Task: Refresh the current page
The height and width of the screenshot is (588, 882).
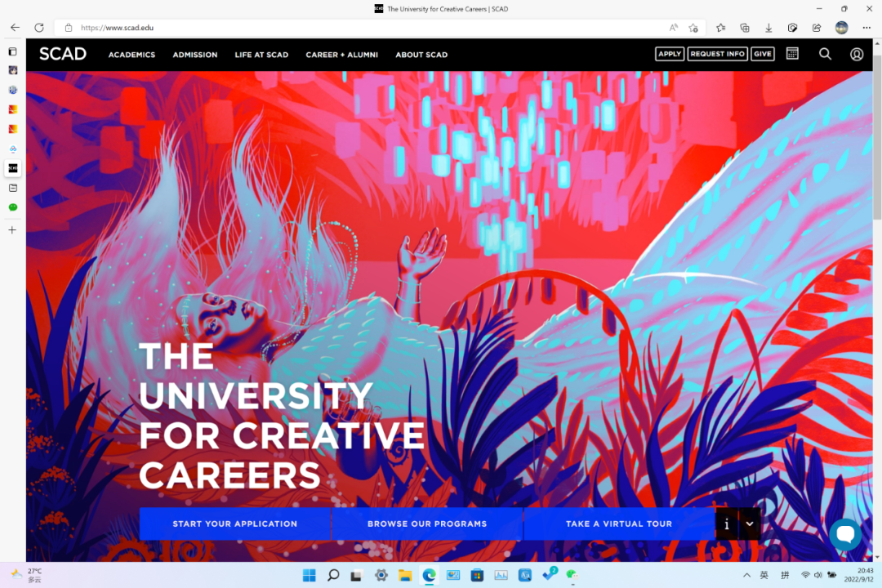Action: 39,28
